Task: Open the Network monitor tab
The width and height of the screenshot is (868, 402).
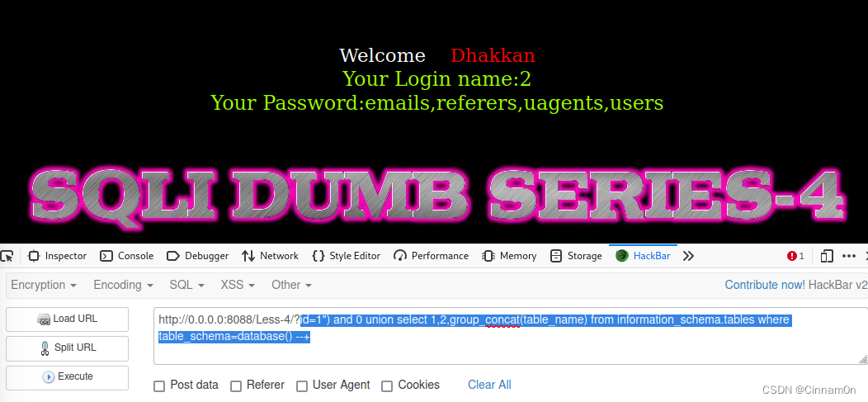Action: (270, 256)
